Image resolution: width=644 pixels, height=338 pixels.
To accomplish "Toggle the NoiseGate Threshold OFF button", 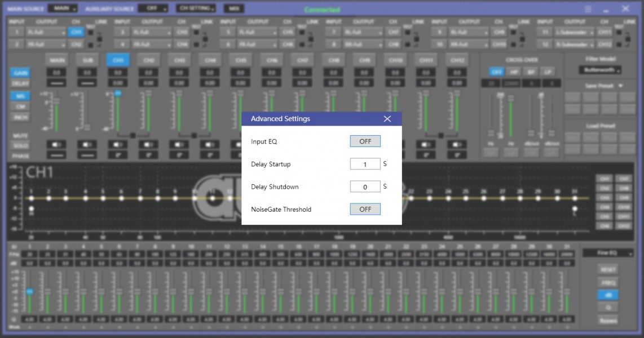I will (365, 209).
